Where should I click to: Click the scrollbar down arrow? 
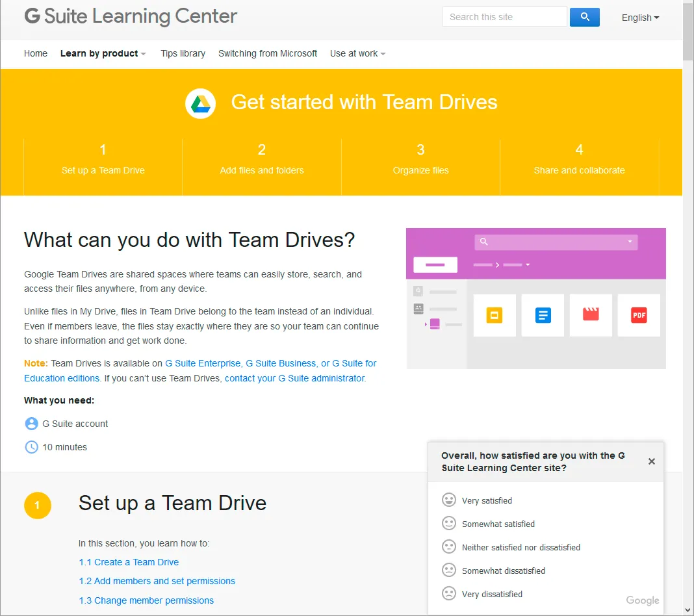[688, 611]
